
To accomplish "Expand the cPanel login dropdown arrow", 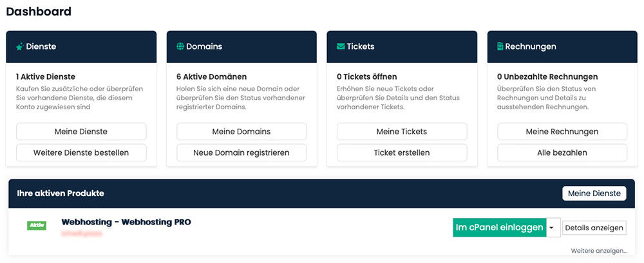I will 552,228.
